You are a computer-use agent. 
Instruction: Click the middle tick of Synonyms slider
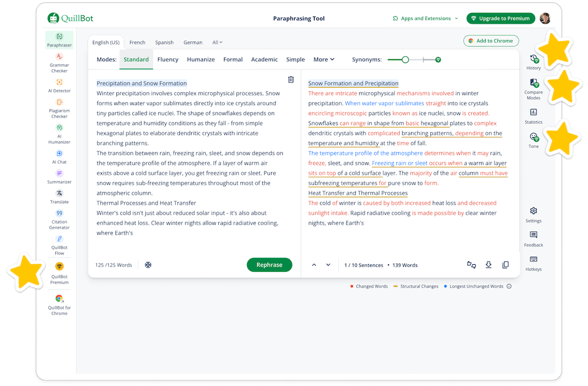pyautogui.click(x=423, y=59)
